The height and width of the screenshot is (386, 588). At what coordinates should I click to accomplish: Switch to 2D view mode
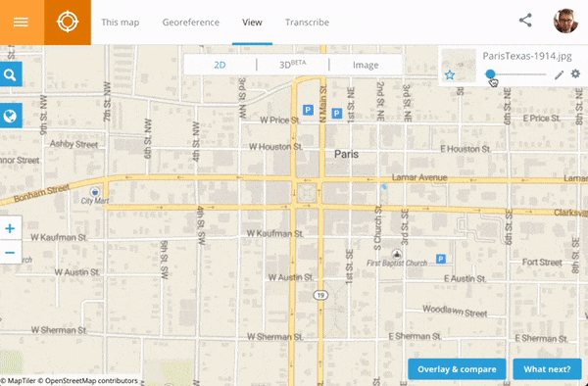(220, 65)
